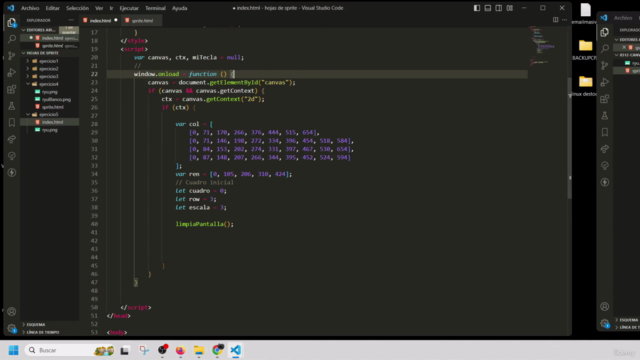Toggle the bottom panel layout button
This screenshot has width=640, height=360.
[x=487, y=8]
